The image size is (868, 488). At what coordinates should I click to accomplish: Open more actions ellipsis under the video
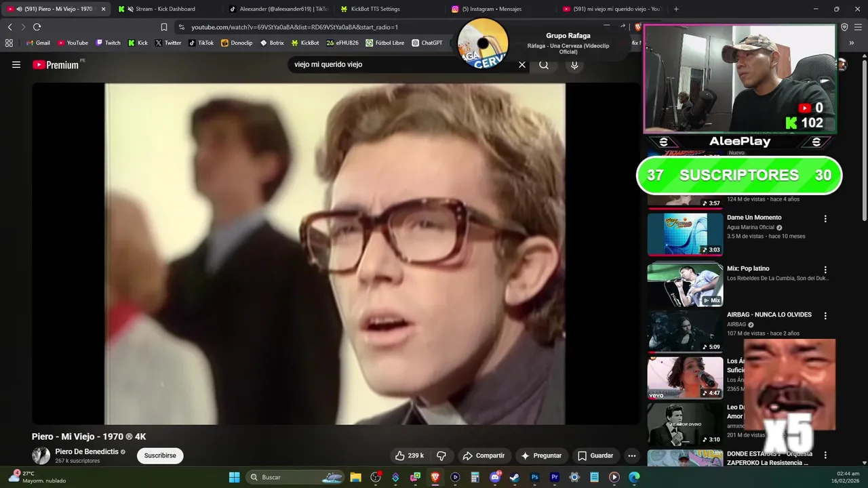point(632,455)
